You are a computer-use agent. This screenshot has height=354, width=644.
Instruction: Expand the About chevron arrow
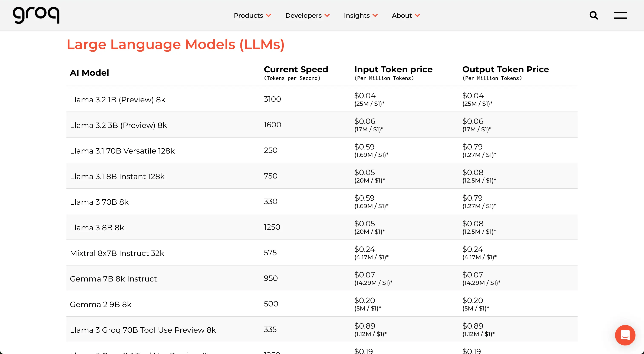click(417, 16)
